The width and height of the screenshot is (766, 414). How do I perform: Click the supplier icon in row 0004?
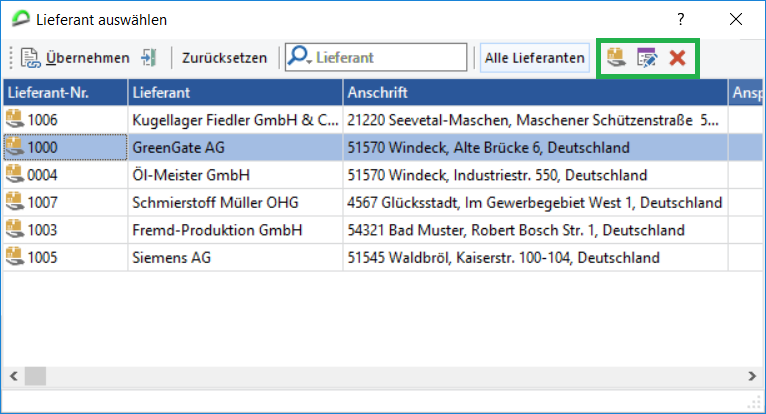coord(15,174)
